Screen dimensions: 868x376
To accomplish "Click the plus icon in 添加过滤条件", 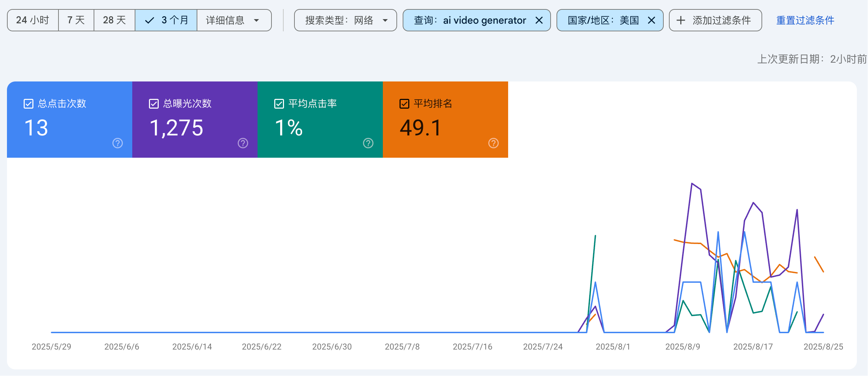I will 681,21.
